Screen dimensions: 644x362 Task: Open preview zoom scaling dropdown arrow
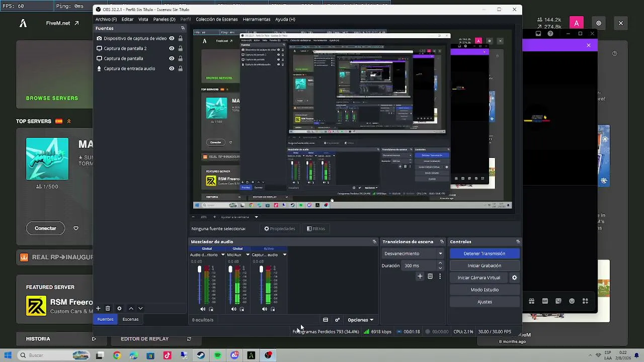point(256,217)
